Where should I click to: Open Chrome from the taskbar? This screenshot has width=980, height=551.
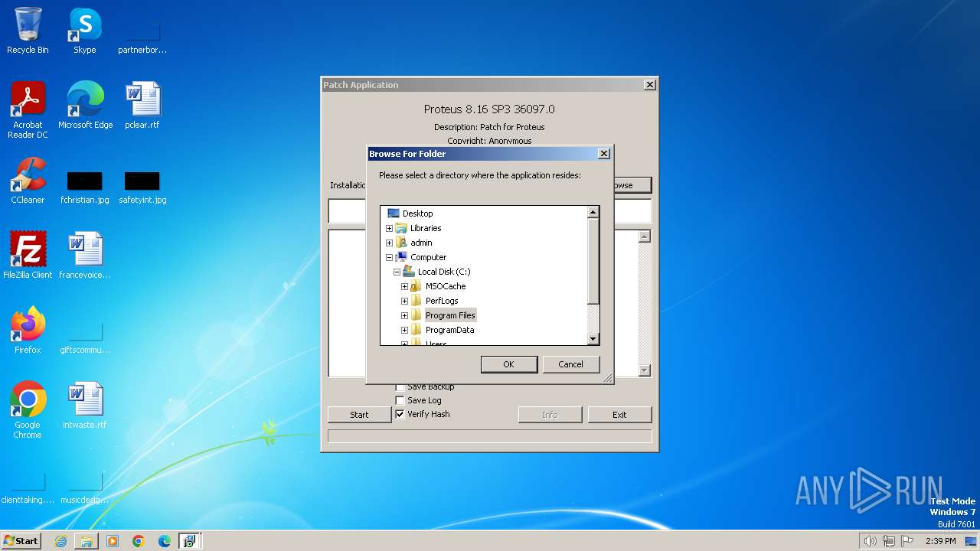pyautogui.click(x=139, y=541)
